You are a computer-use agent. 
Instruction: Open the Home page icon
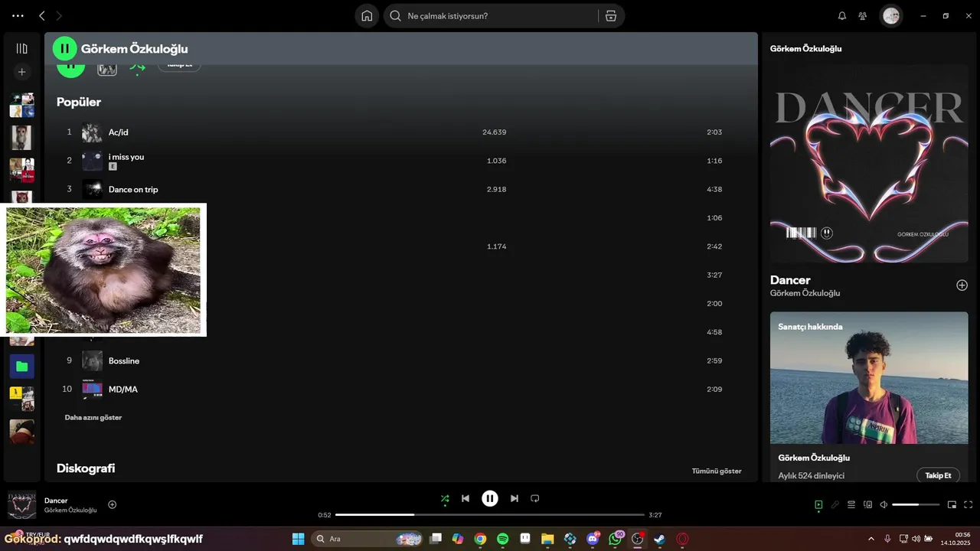pos(367,15)
